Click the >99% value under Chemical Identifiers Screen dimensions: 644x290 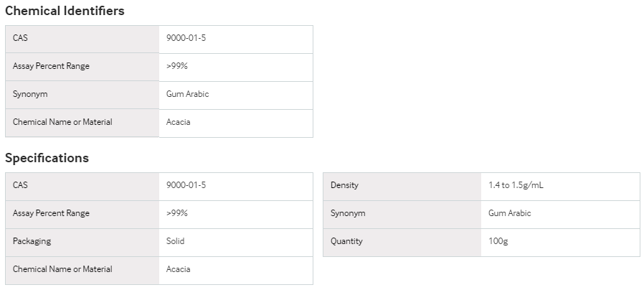(177, 66)
